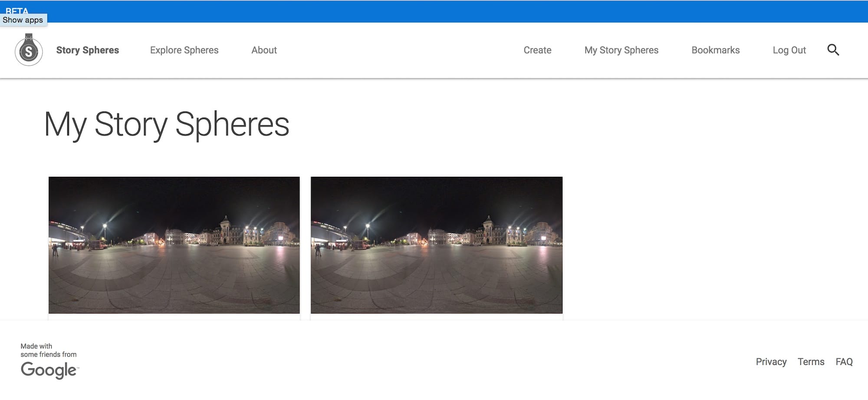This screenshot has height=400, width=868.
Task: Click the middle of the blue top banner
Action: (434, 11)
